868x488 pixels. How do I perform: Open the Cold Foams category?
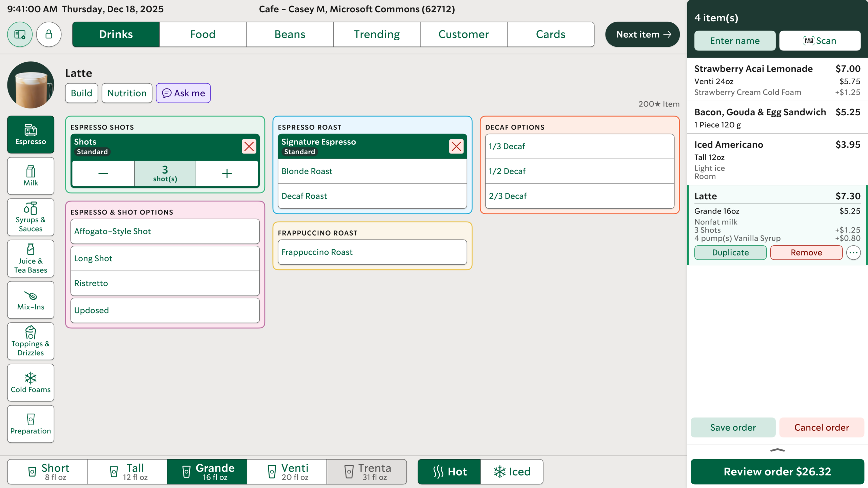click(31, 383)
